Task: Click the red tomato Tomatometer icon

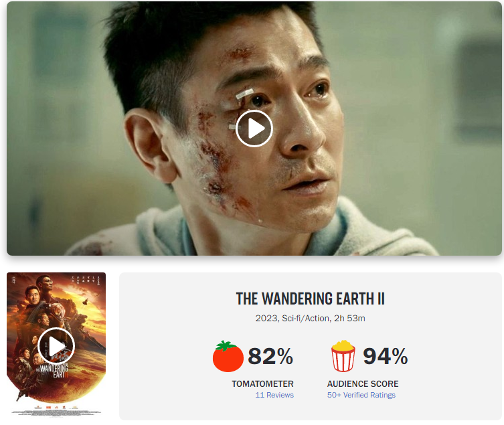Action: click(228, 356)
